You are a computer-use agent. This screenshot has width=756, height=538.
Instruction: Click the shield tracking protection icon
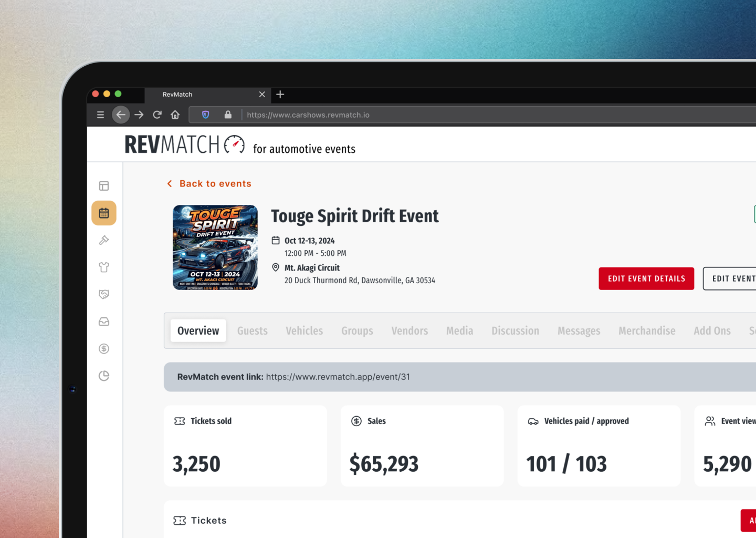(x=206, y=115)
